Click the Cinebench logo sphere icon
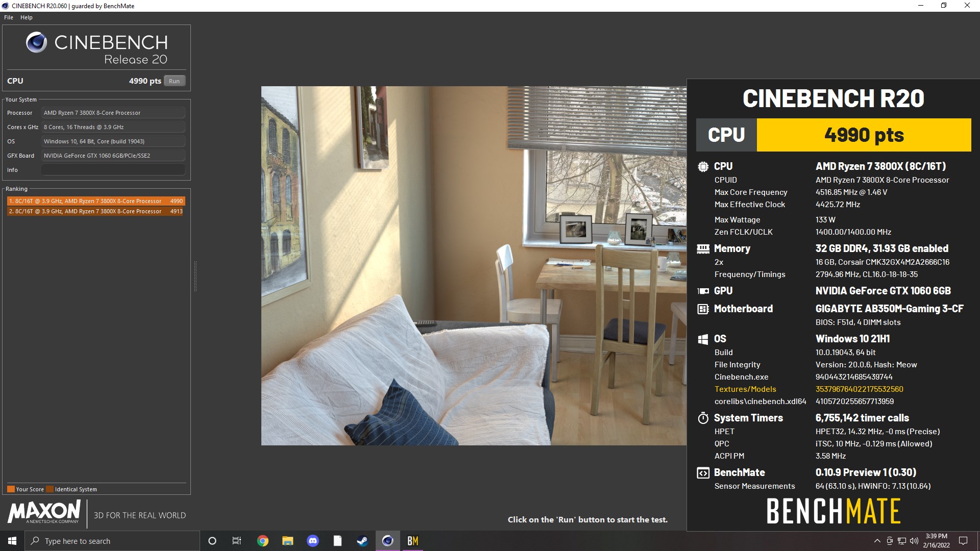Image resolution: width=980 pixels, height=551 pixels. point(37,42)
